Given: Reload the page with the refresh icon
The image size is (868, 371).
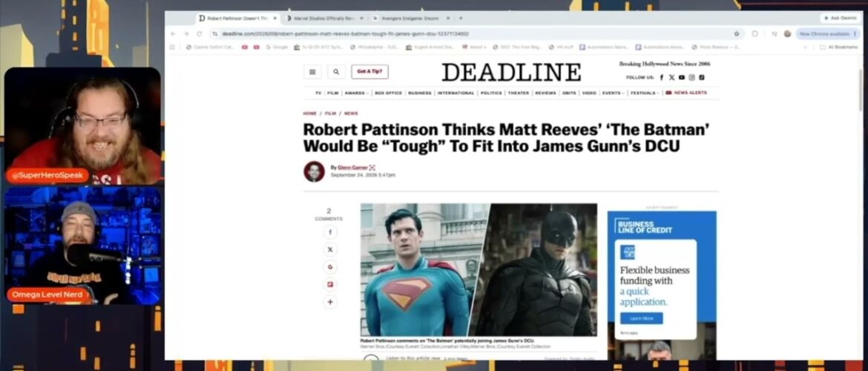Looking at the screenshot, I should pyautogui.click(x=200, y=34).
